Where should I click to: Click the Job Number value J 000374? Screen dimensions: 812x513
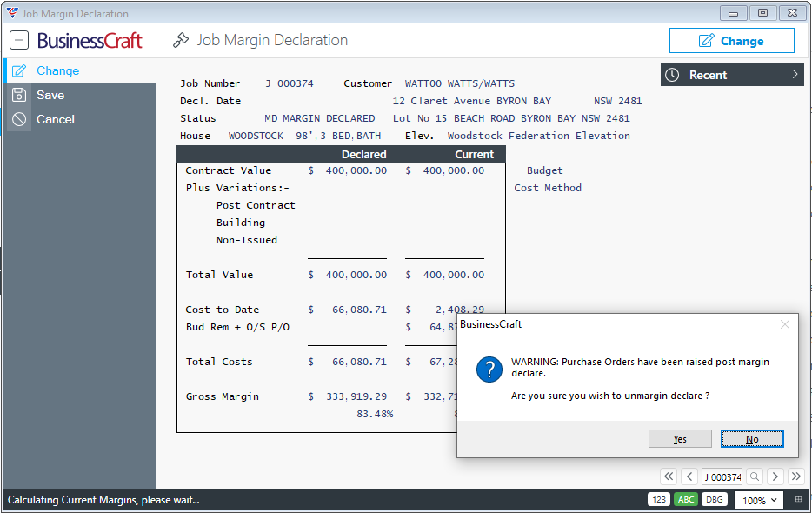click(289, 83)
